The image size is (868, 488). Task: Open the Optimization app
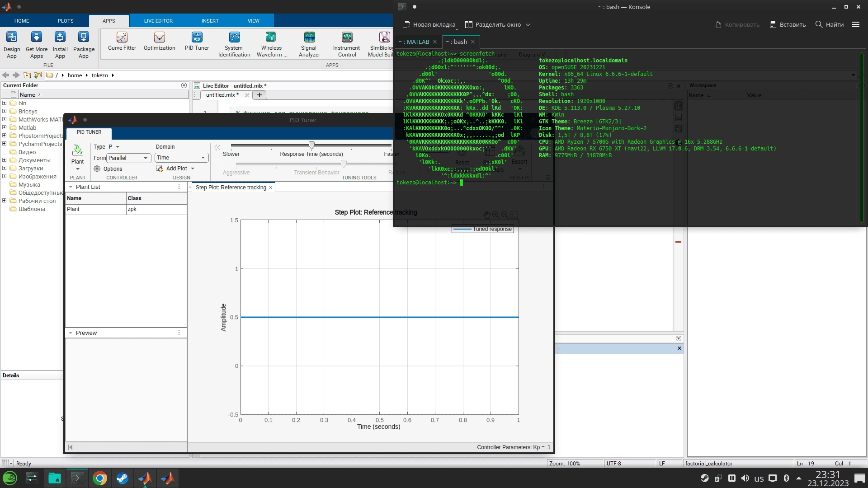(160, 41)
